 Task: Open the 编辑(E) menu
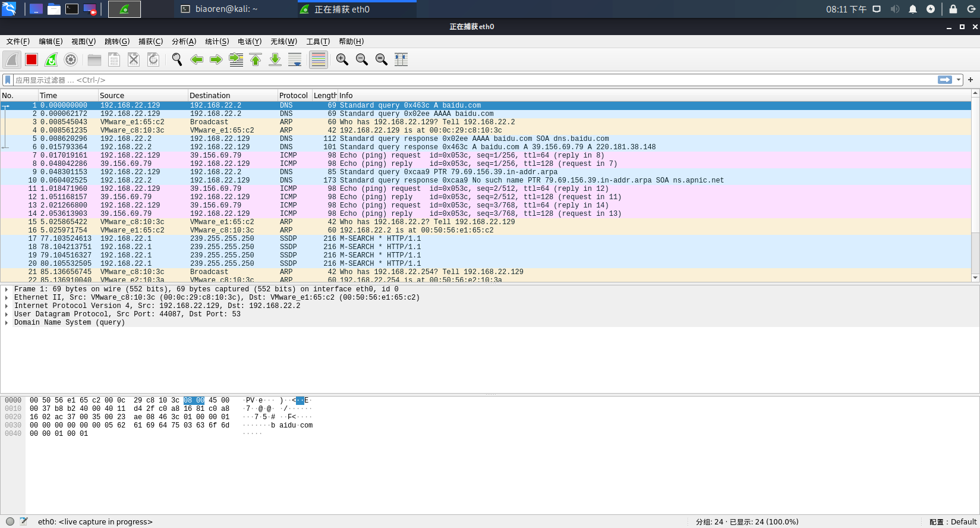click(51, 42)
